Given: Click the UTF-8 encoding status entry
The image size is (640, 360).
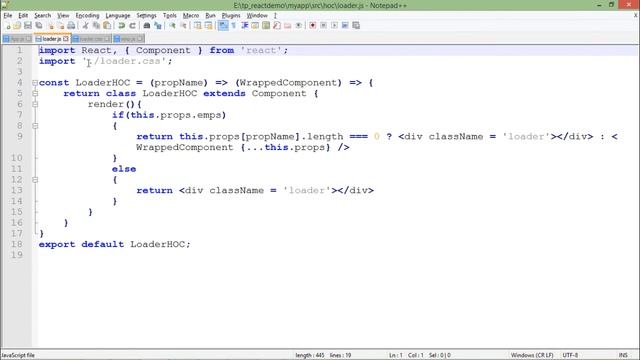Looking at the screenshot, I should (x=570, y=355).
